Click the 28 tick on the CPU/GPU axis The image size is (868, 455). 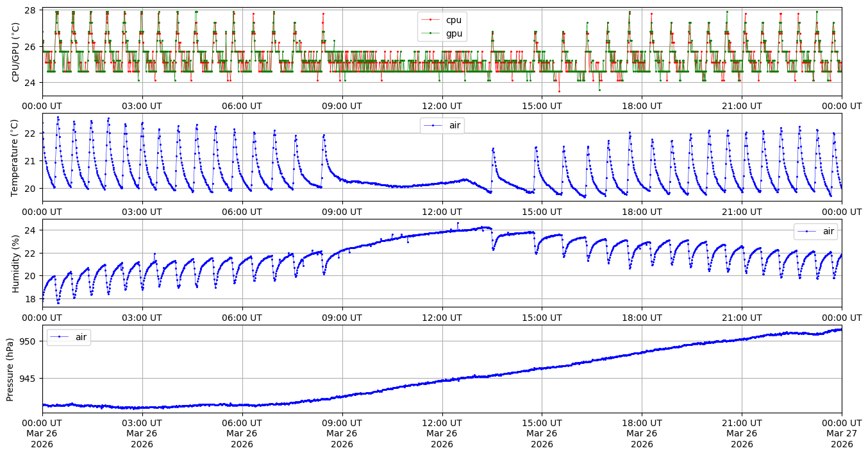tap(31, 10)
